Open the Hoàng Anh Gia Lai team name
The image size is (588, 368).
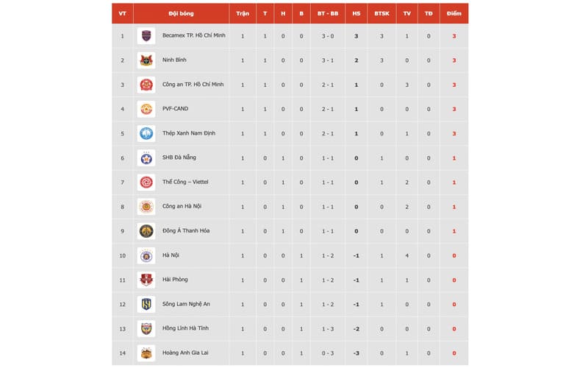coord(187,353)
